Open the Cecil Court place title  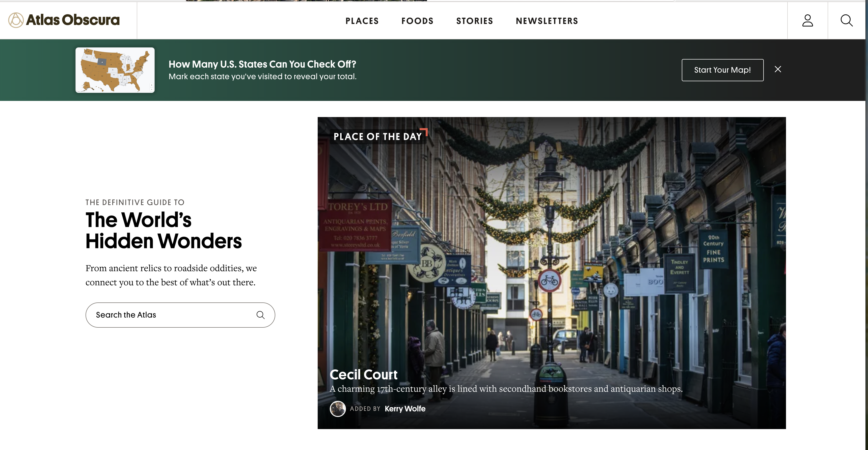tap(363, 375)
